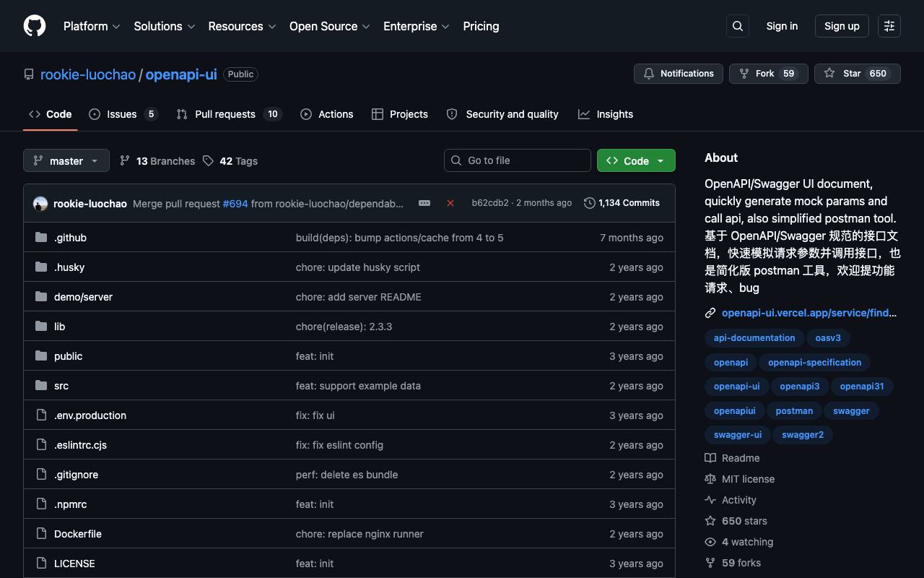Image resolution: width=924 pixels, height=578 pixels.
Task: Open the .npmrc file
Action: [x=70, y=504]
